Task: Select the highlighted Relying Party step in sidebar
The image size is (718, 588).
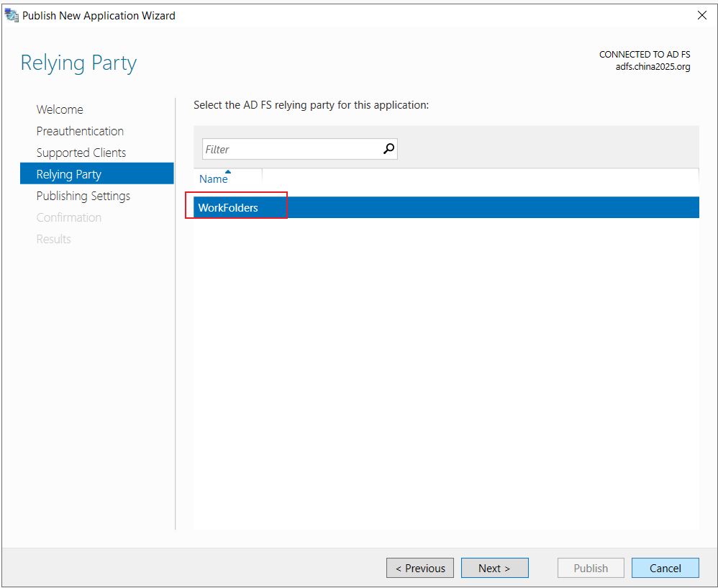Action: pyautogui.click(x=96, y=173)
